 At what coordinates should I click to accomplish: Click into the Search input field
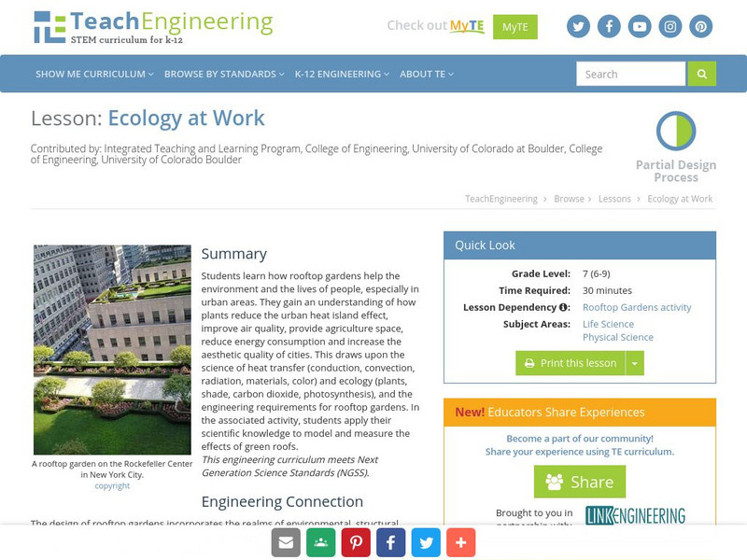pyautogui.click(x=630, y=74)
